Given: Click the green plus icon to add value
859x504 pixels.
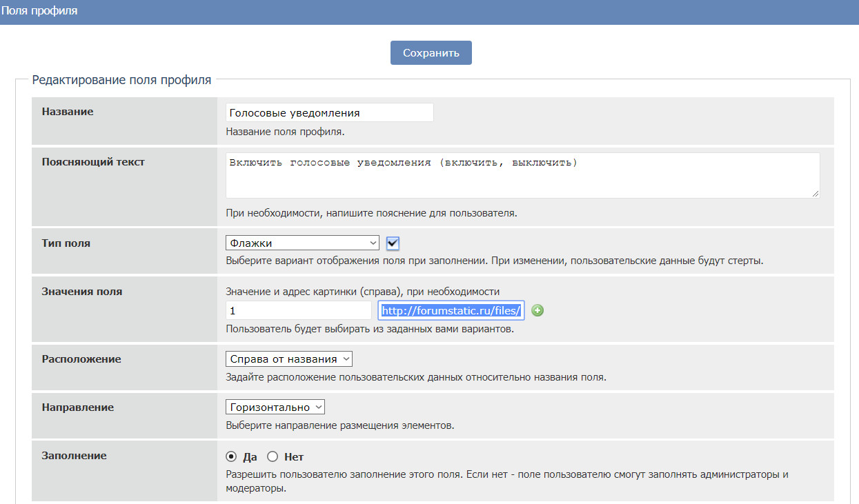Looking at the screenshot, I should tap(537, 311).
